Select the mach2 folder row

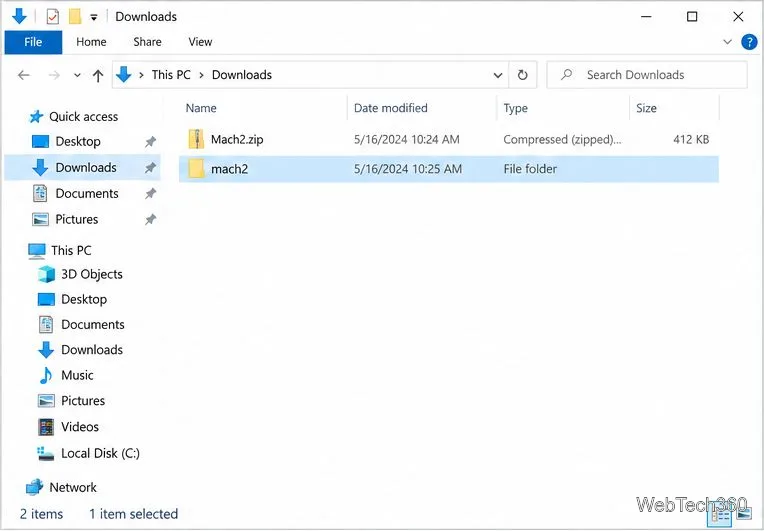(x=448, y=169)
